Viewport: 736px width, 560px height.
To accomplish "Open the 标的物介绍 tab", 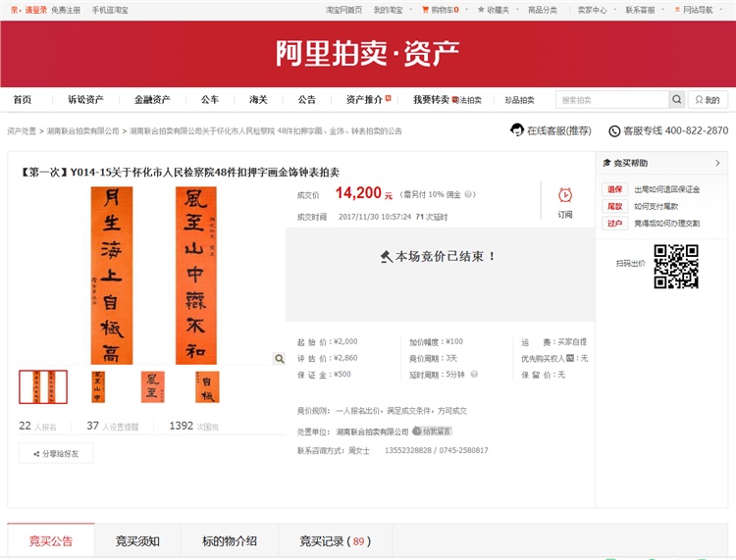I will 228,540.
